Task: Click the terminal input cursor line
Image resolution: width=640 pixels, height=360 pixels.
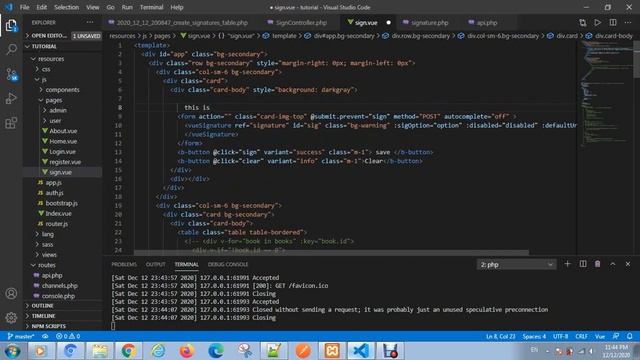Action: click(113, 326)
